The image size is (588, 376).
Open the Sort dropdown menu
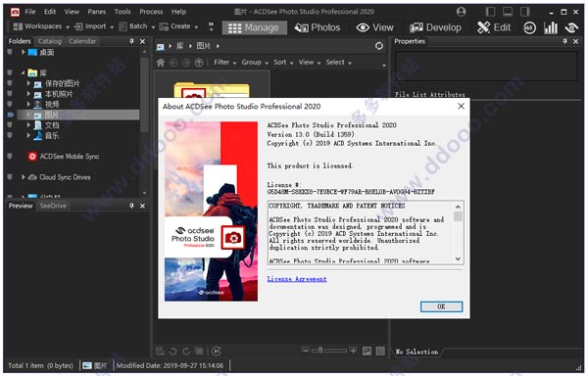click(283, 63)
